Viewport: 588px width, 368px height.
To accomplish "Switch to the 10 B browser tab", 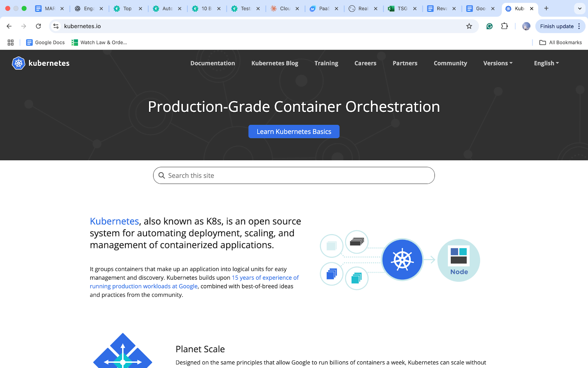I will click(207, 8).
